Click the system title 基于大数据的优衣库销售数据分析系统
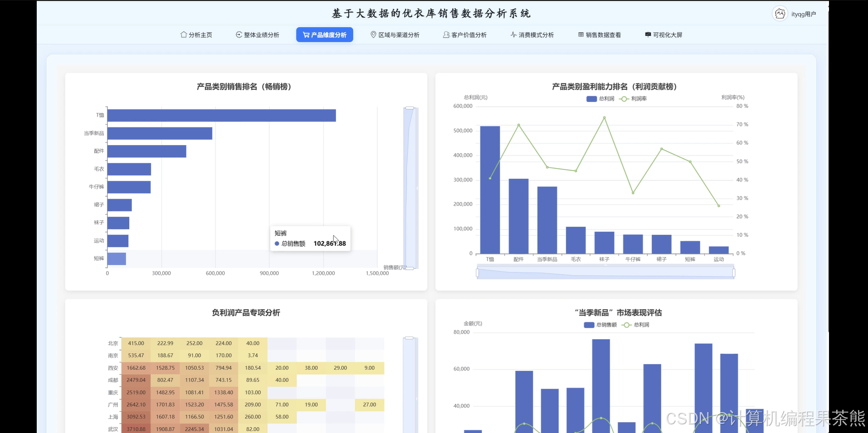 pos(431,14)
